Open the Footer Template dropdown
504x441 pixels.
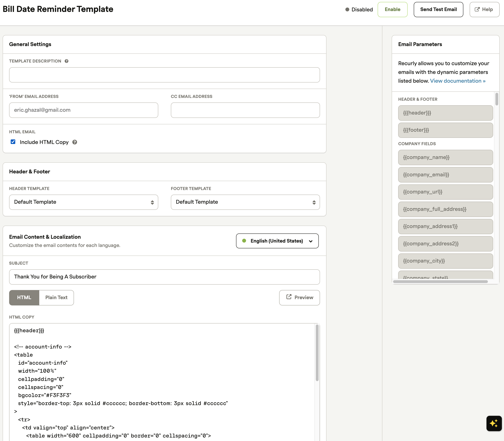[x=245, y=202]
